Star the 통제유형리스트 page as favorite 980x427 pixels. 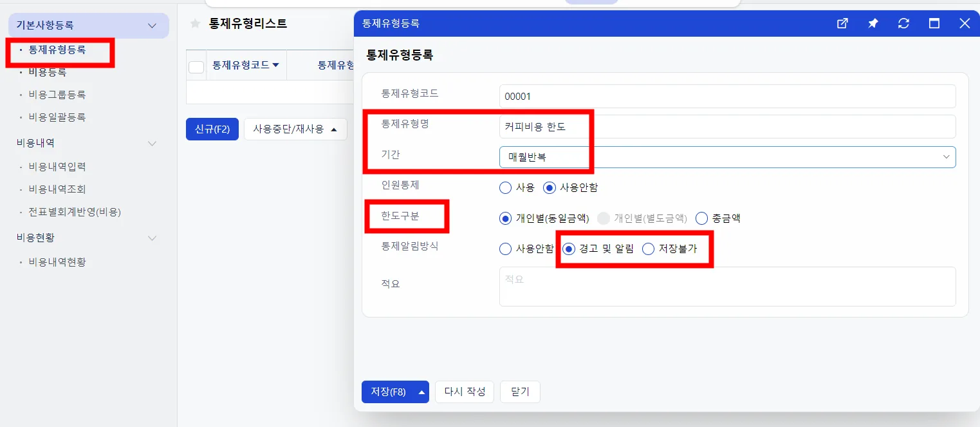click(195, 24)
